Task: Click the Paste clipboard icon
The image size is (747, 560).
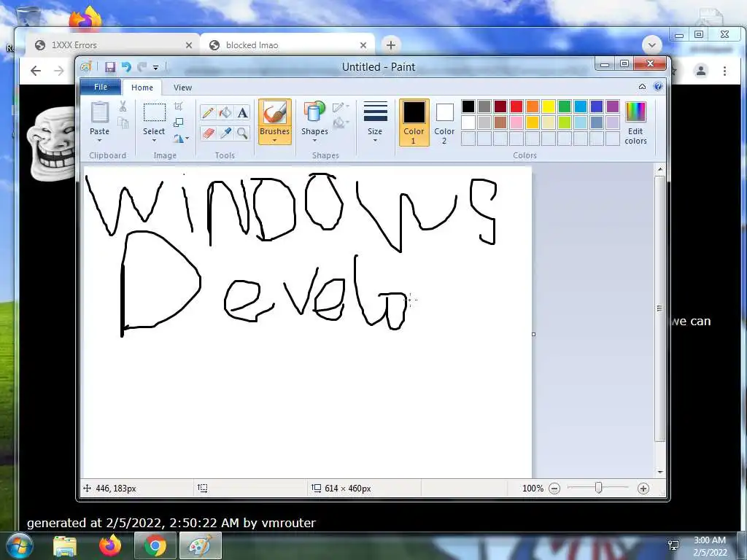Action: pyautogui.click(x=99, y=113)
